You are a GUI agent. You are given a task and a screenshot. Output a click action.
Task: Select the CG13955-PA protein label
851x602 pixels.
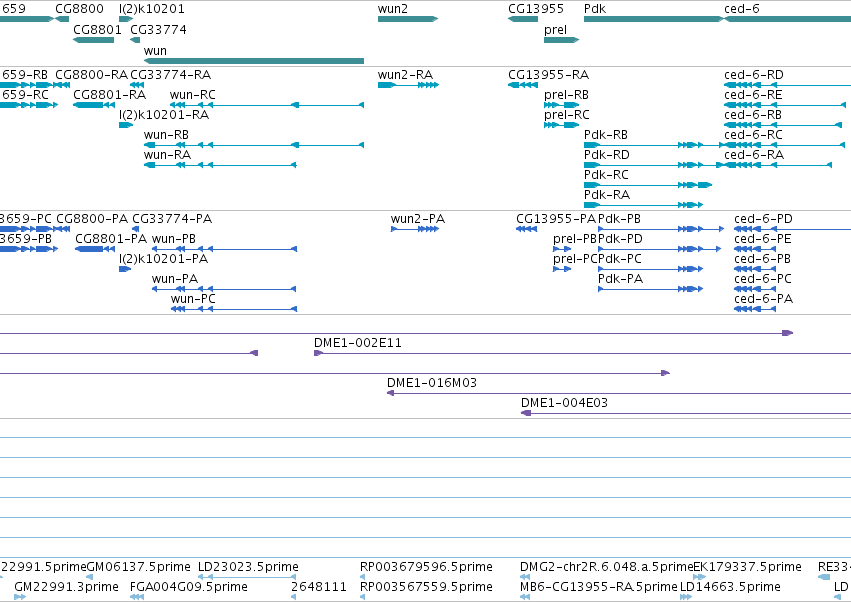556,219
